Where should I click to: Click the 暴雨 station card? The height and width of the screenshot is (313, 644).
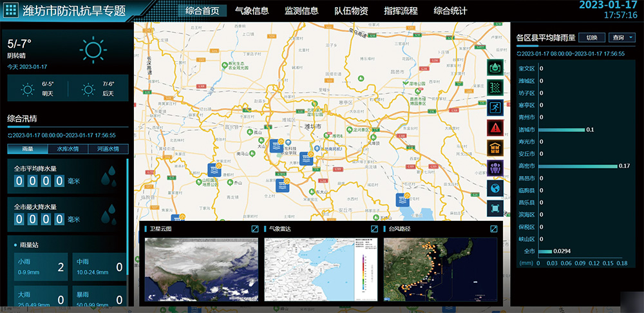99,297
